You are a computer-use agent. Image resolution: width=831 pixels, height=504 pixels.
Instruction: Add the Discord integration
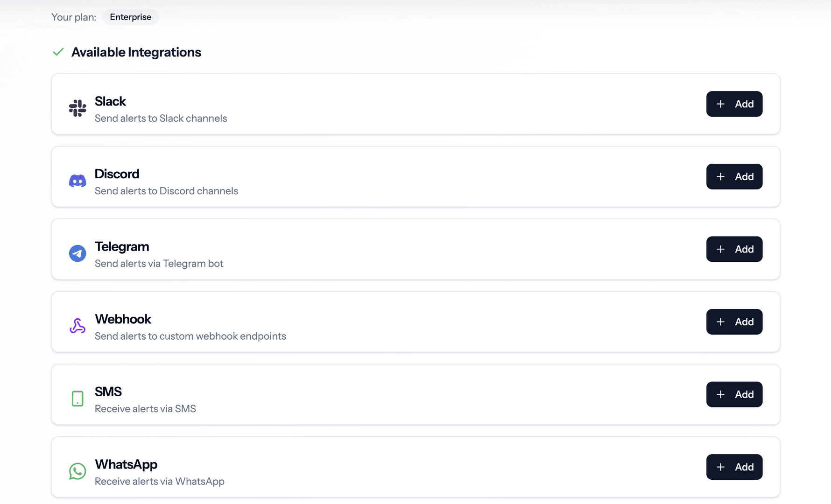pyautogui.click(x=734, y=176)
